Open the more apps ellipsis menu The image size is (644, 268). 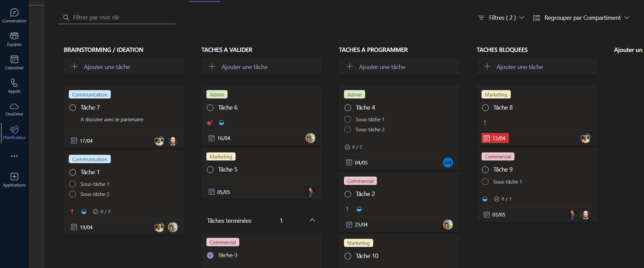point(14,156)
